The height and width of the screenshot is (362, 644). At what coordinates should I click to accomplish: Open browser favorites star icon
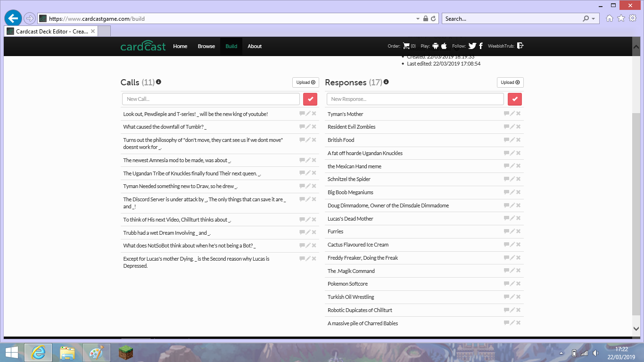coord(621,18)
